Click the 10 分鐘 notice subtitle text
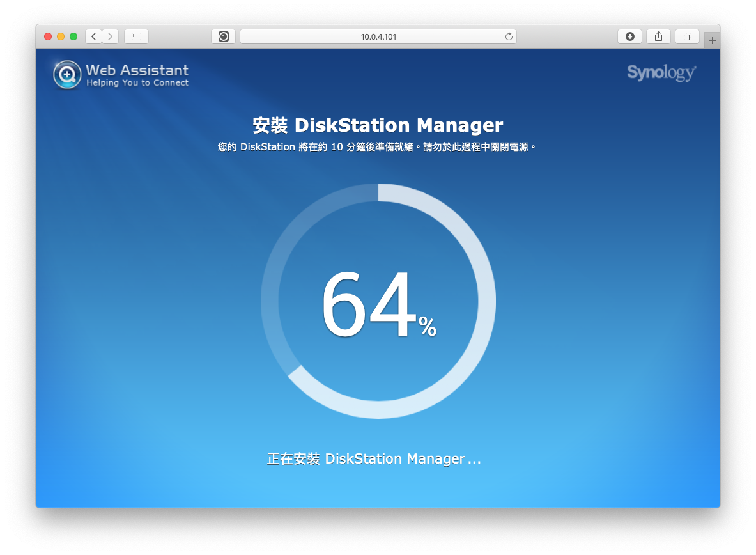756x555 pixels. click(376, 146)
